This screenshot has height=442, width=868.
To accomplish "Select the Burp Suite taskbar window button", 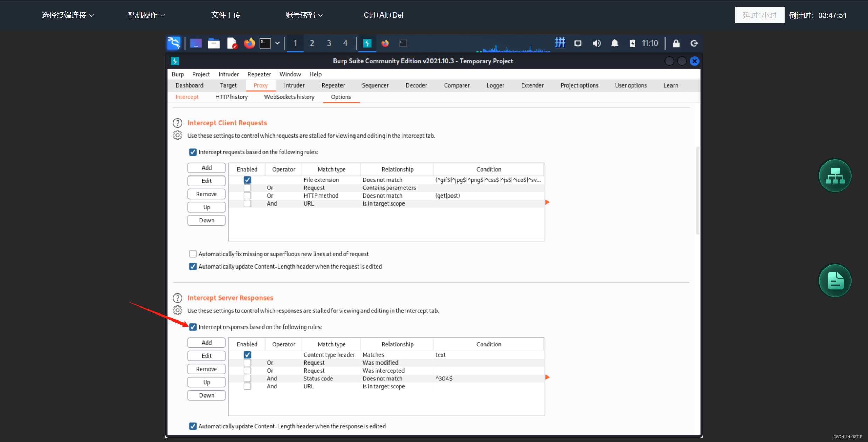I will [x=367, y=43].
